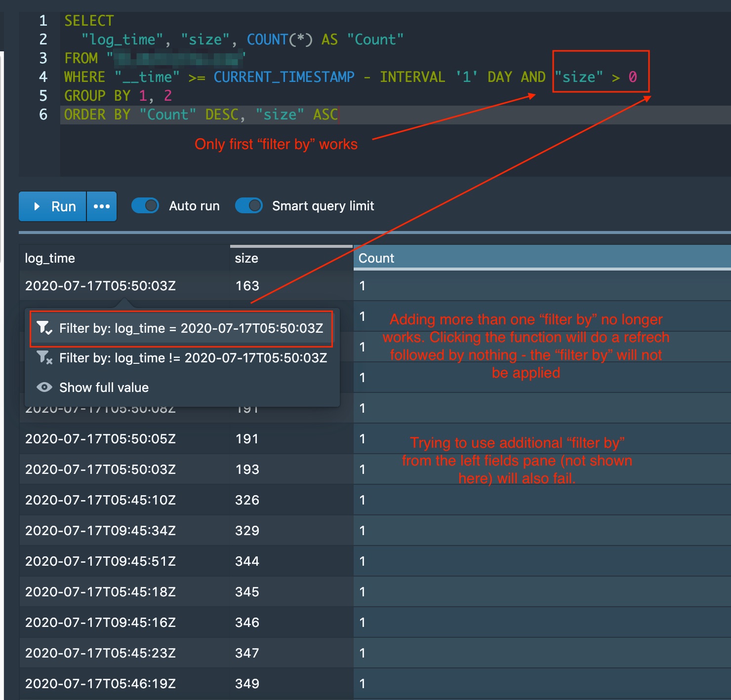
Task: Select Filter by: log_time != 2020-07-17T05:50:03Z
Action: click(x=194, y=357)
